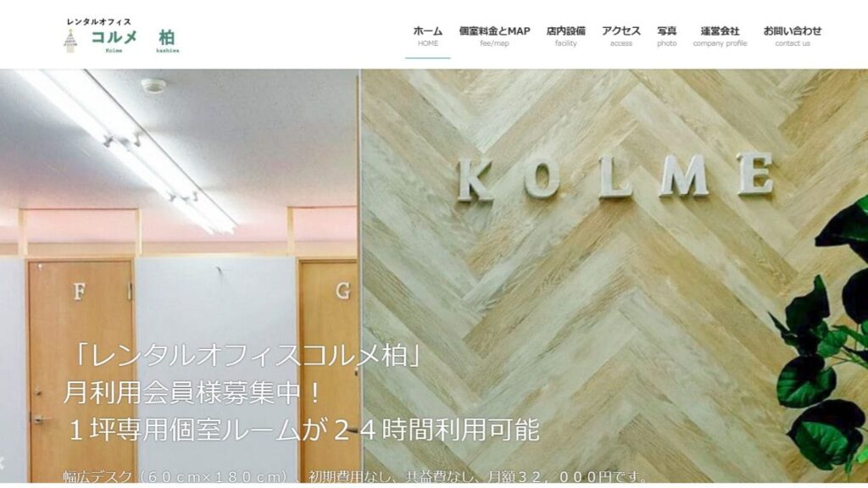Open お問い合わせ contact us page
Image resolution: width=868 pixels, height=488 pixels.
pyautogui.click(x=793, y=36)
